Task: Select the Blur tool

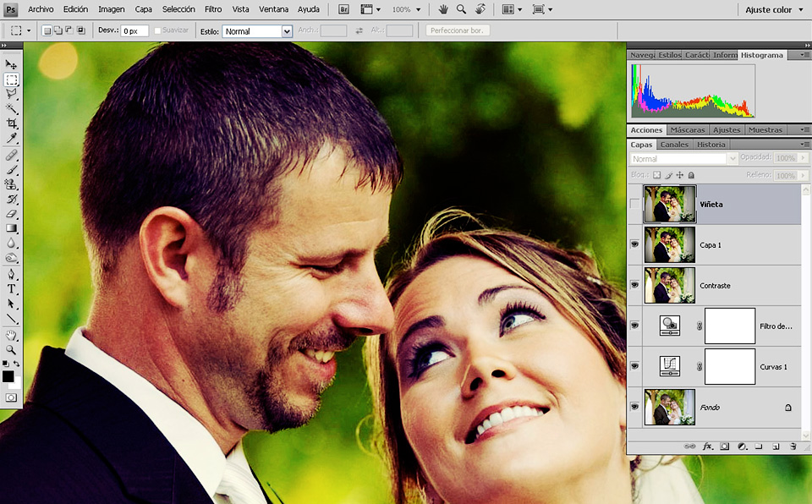Action: (11, 243)
